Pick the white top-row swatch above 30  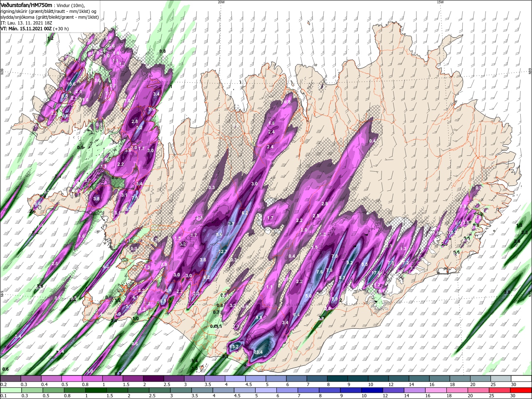(521, 379)
